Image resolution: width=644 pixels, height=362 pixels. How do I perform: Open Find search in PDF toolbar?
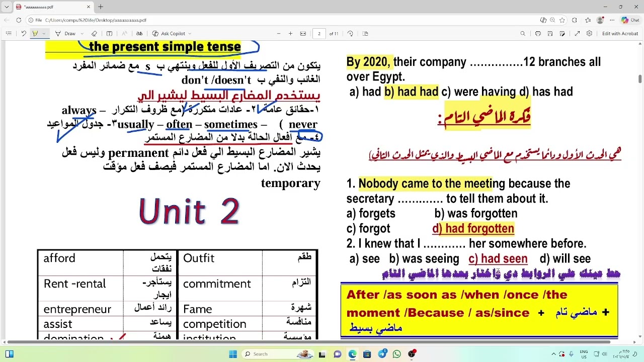[523, 34]
